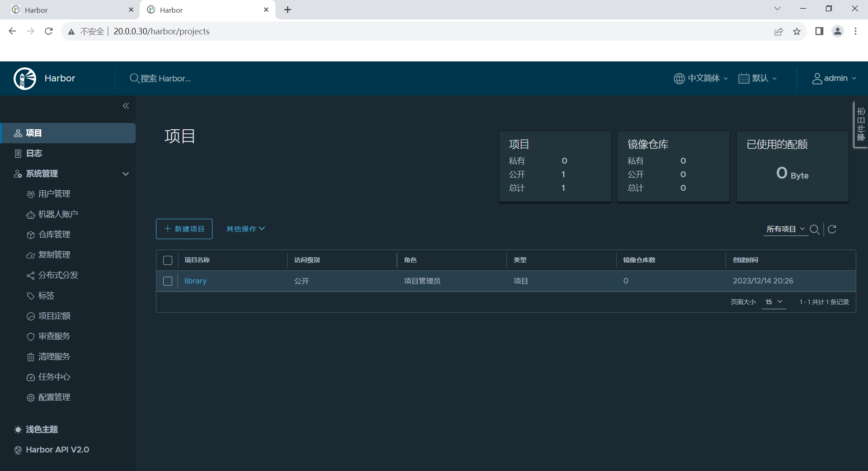Open the browser profile avatar
868x471 pixels.
(838, 31)
